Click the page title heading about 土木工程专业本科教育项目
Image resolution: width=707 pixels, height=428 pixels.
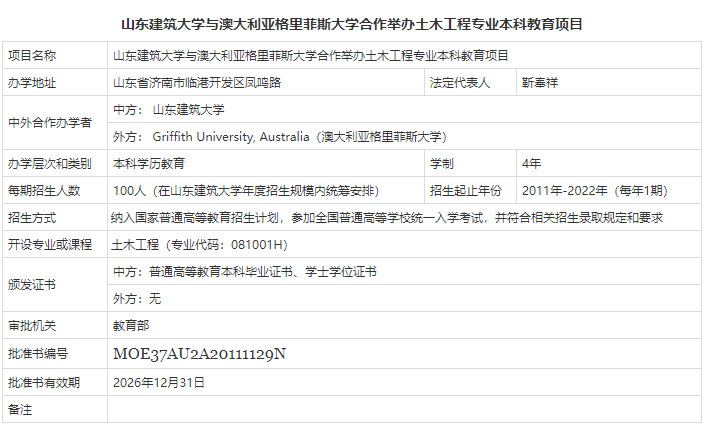tap(352, 24)
